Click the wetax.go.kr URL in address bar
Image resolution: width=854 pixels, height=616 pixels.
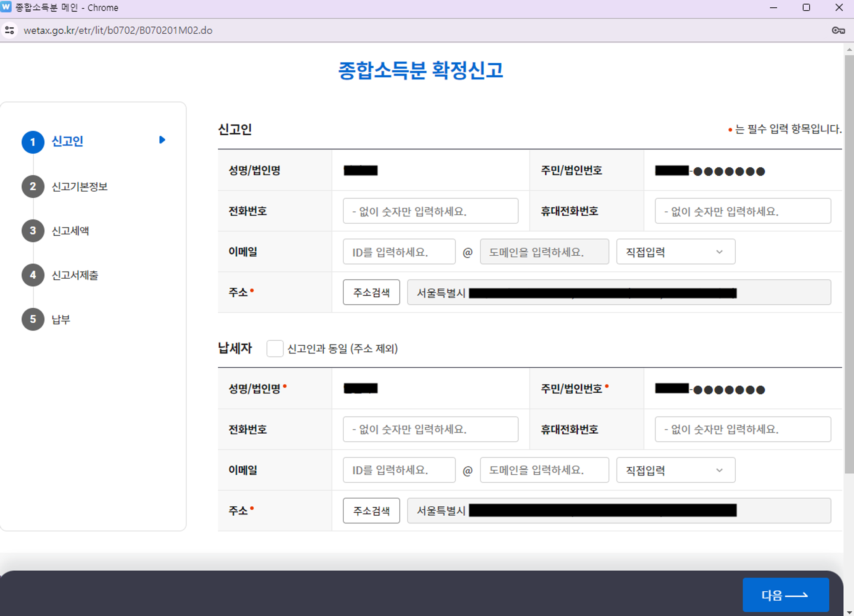[x=118, y=30]
